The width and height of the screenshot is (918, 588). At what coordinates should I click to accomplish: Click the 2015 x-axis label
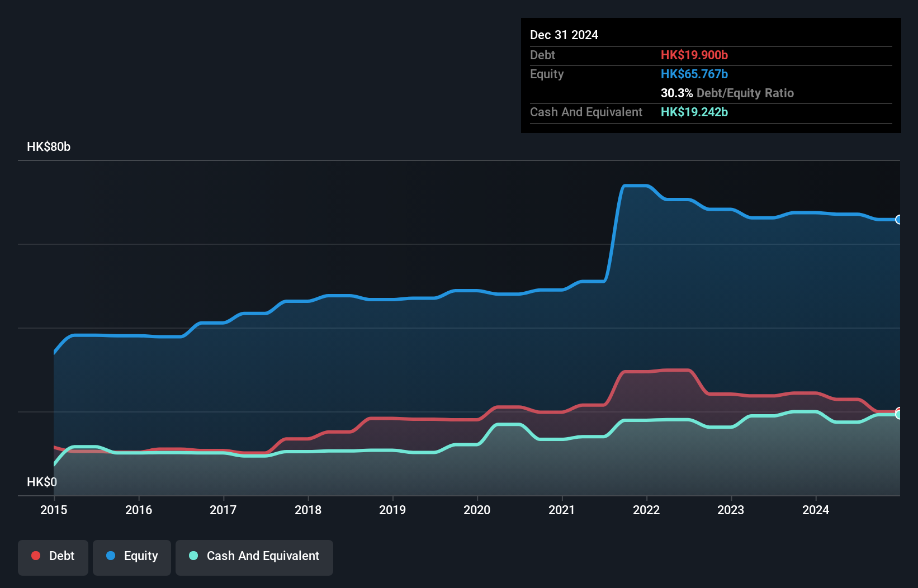54,510
